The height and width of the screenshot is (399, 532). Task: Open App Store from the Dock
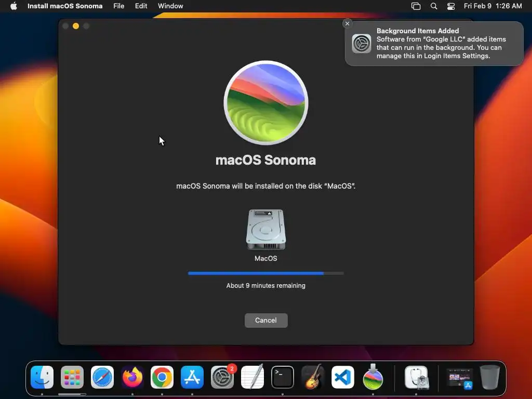point(192,377)
